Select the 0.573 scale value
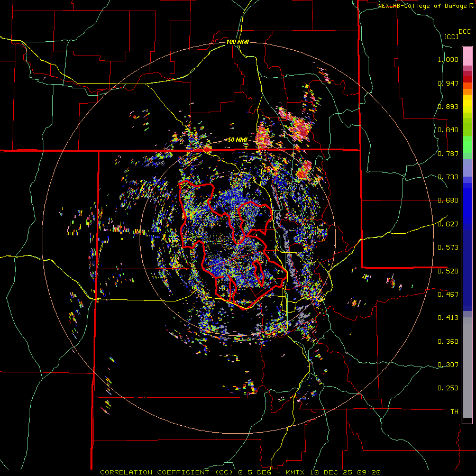Screen dimensions: 476x476 pos(448,248)
